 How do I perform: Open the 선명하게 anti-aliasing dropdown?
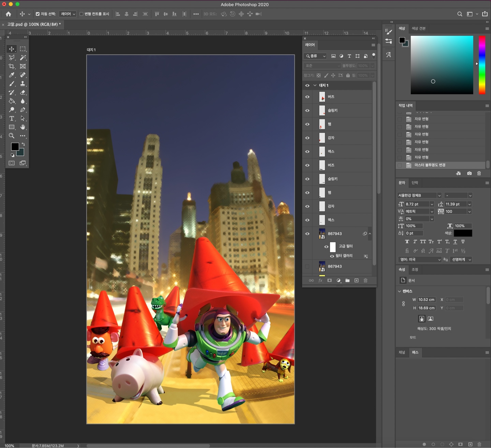[x=461, y=260]
